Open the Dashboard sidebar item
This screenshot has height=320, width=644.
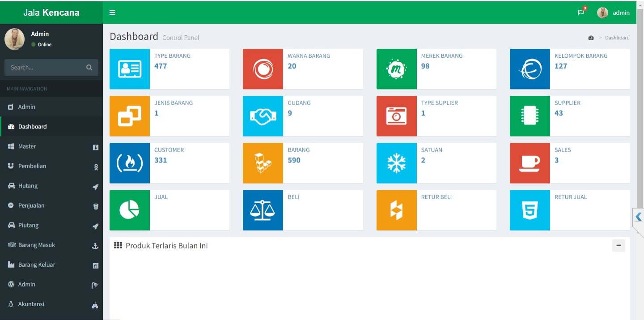point(32,127)
